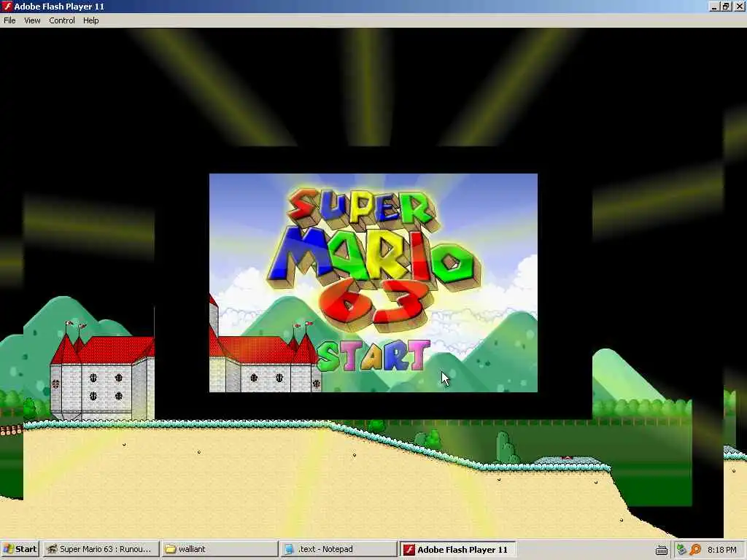
Task: Open the File menu
Action: (9, 20)
